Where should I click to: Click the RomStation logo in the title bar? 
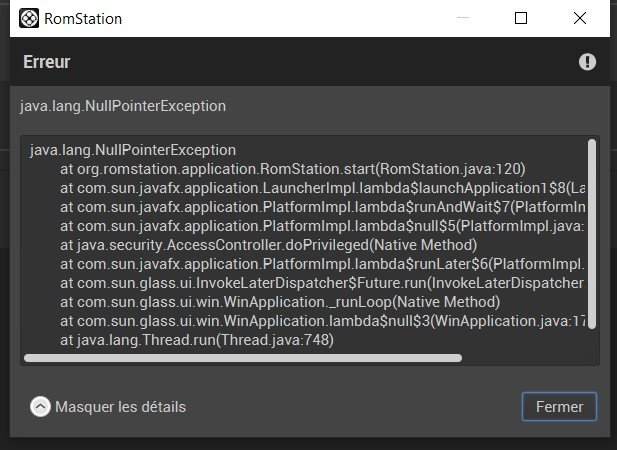[29, 18]
